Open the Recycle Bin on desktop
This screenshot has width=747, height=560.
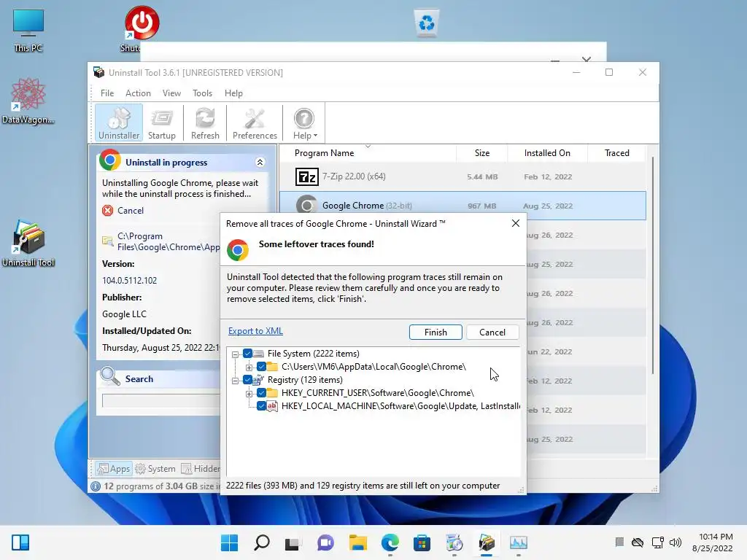click(x=426, y=23)
